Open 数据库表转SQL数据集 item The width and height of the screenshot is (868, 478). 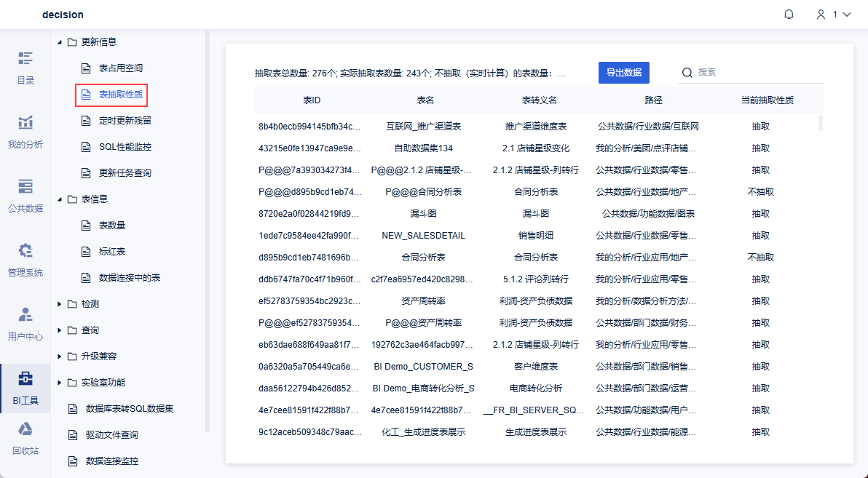pyautogui.click(x=130, y=409)
